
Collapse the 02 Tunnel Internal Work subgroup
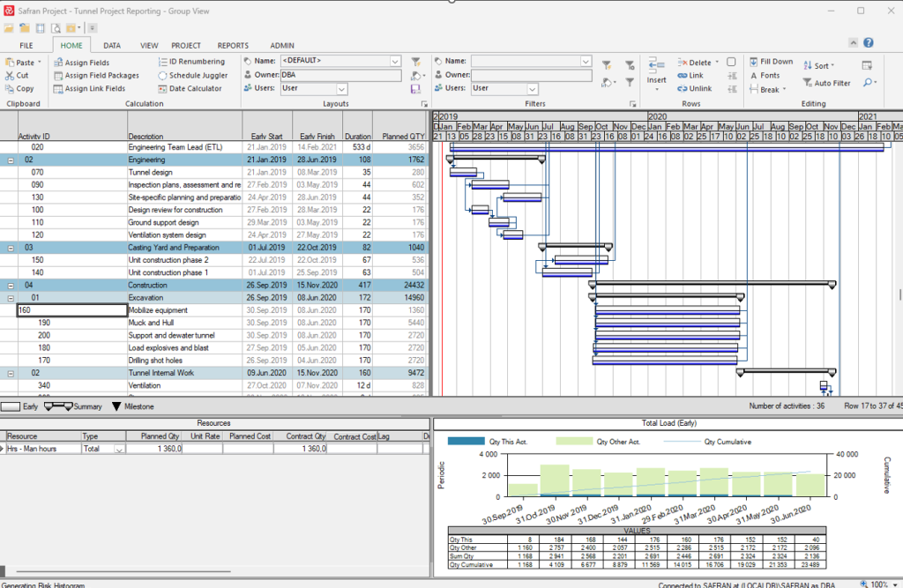coord(11,373)
